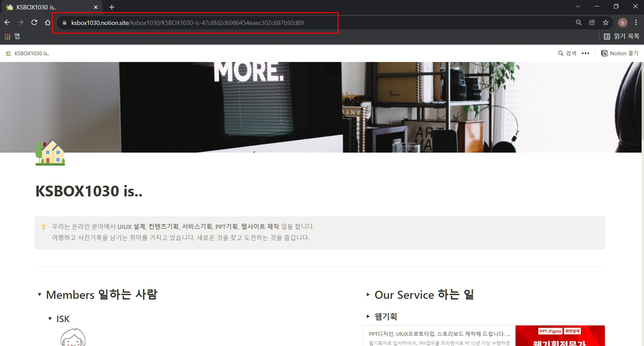The height and width of the screenshot is (346, 644).
Task: Collapse the ISK toggle
Action: pyautogui.click(x=50, y=319)
